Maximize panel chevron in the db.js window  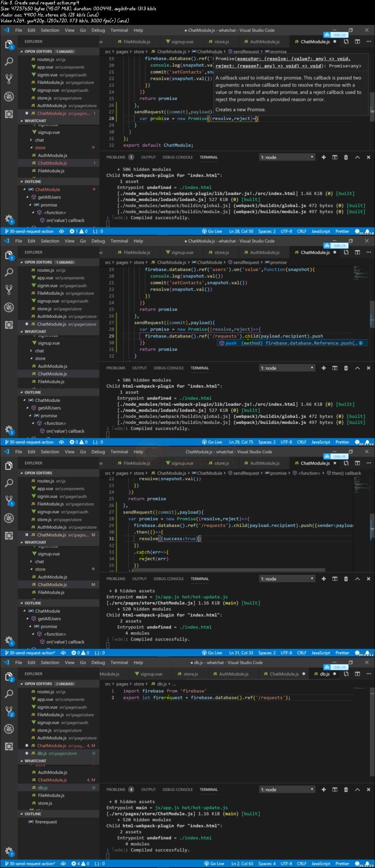357,790
